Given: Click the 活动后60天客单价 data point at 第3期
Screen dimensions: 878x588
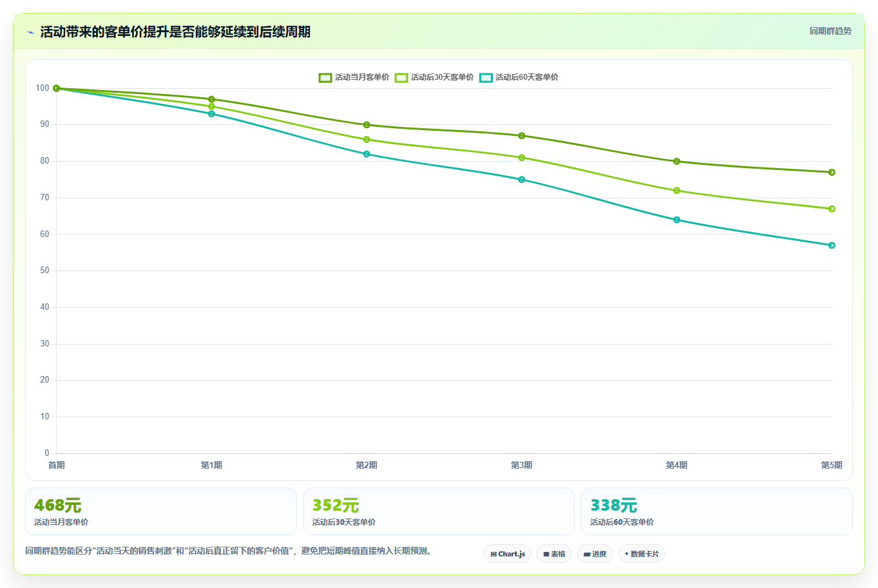Looking at the screenshot, I should pos(522,180).
